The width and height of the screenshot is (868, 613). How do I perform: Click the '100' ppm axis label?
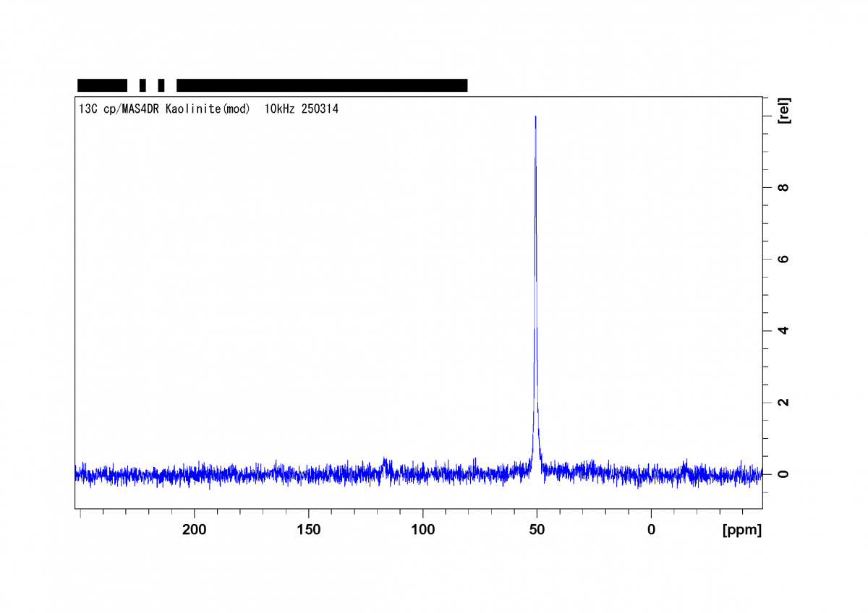coord(422,530)
